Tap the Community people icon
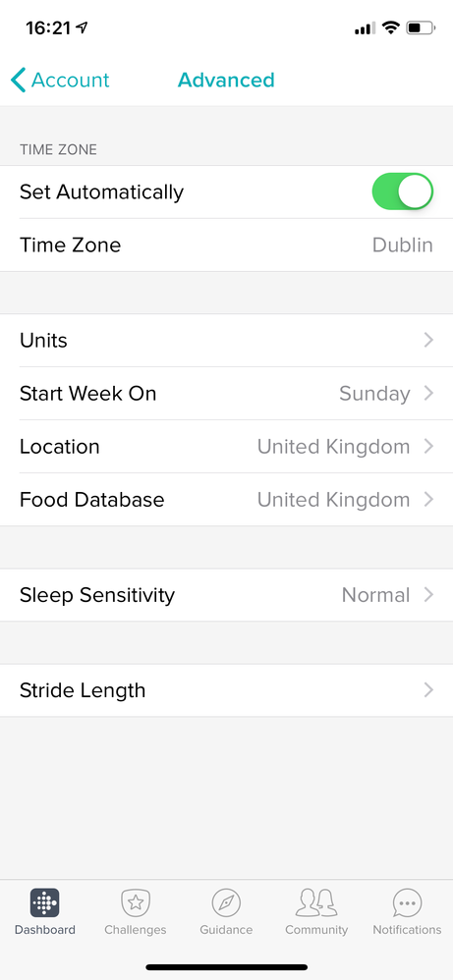This screenshot has width=453, height=980. pyautogui.click(x=316, y=902)
